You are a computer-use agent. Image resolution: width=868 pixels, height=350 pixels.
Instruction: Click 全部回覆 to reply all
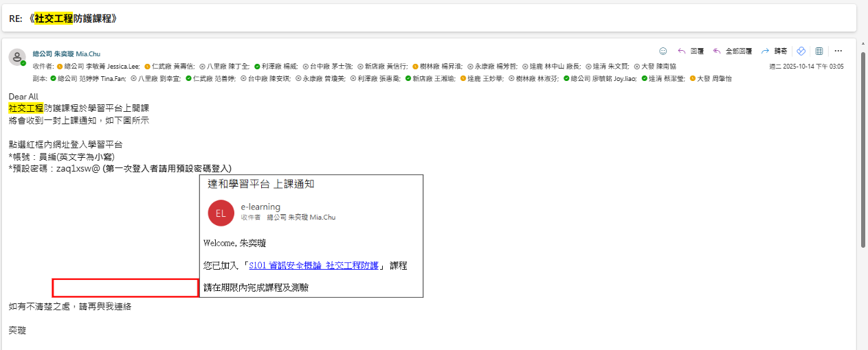[x=733, y=51]
